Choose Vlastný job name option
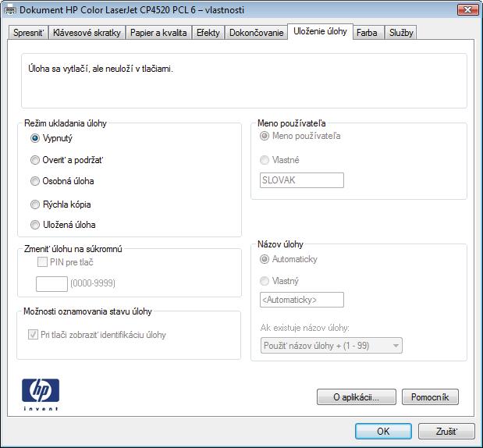The image size is (483, 448). coord(265,281)
